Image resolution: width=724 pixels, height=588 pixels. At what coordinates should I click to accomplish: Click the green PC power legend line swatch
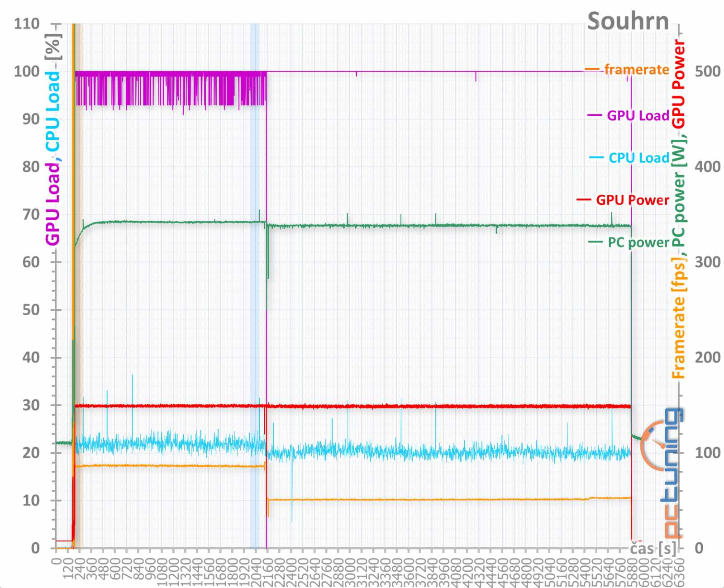[x=595, y=242]
